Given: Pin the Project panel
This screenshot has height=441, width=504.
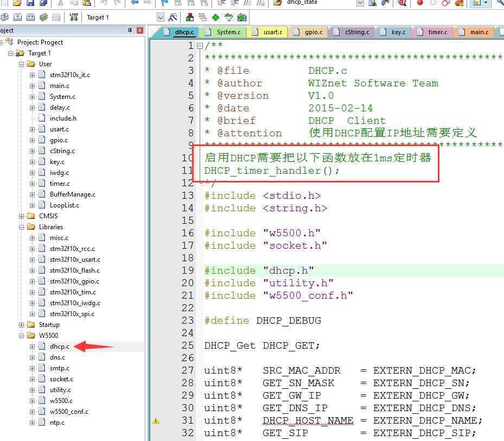Looking at the screenshot, I should click(130, 30).
